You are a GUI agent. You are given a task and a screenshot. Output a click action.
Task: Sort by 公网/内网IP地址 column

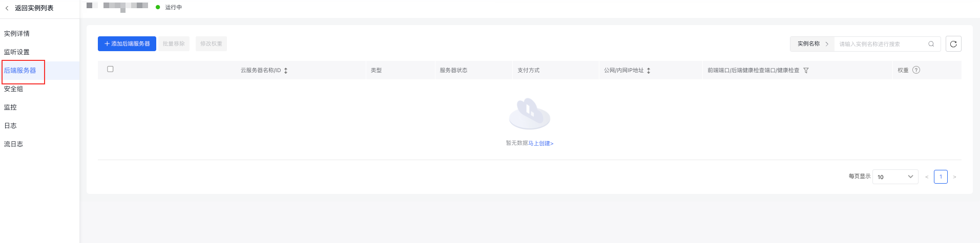coord(649,71)
